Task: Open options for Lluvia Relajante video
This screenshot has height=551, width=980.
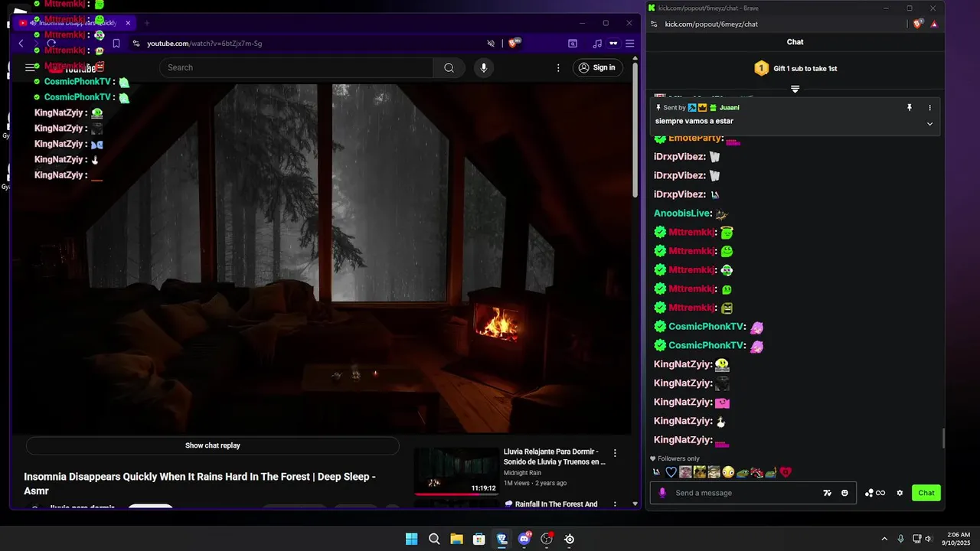Action: (615, 453)
